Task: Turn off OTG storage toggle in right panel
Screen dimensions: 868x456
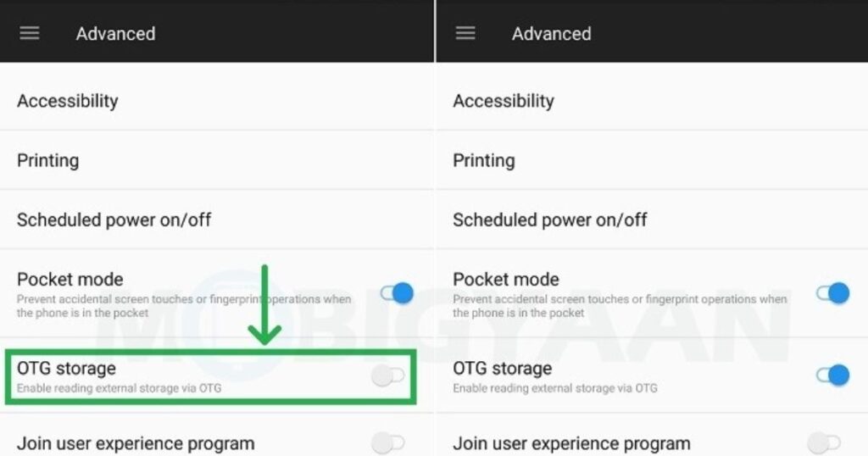Action: pos(832,375)
